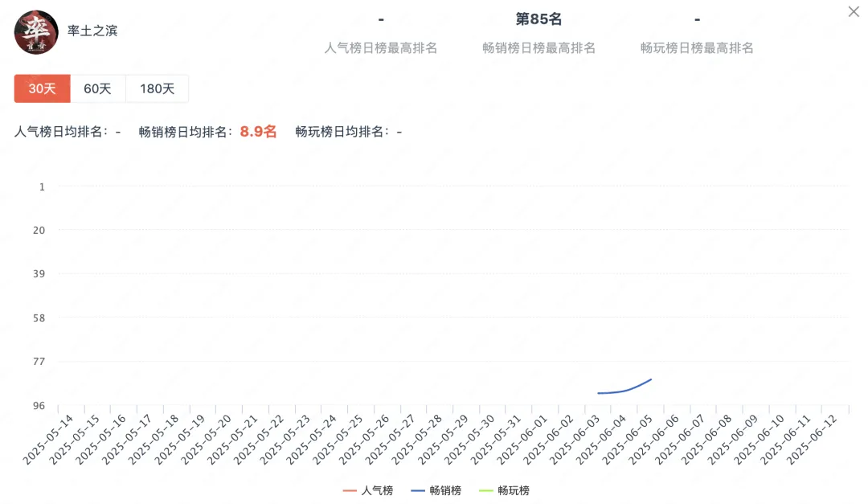Click the 率土之滨 game title
This screenshot has width=868, height=504.
tap(92, 31)
